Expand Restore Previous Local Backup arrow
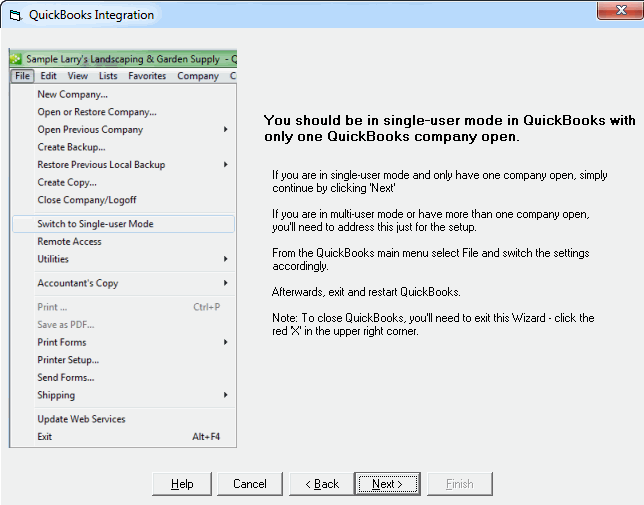The image size is (644, 505). [x=225, y=165]
